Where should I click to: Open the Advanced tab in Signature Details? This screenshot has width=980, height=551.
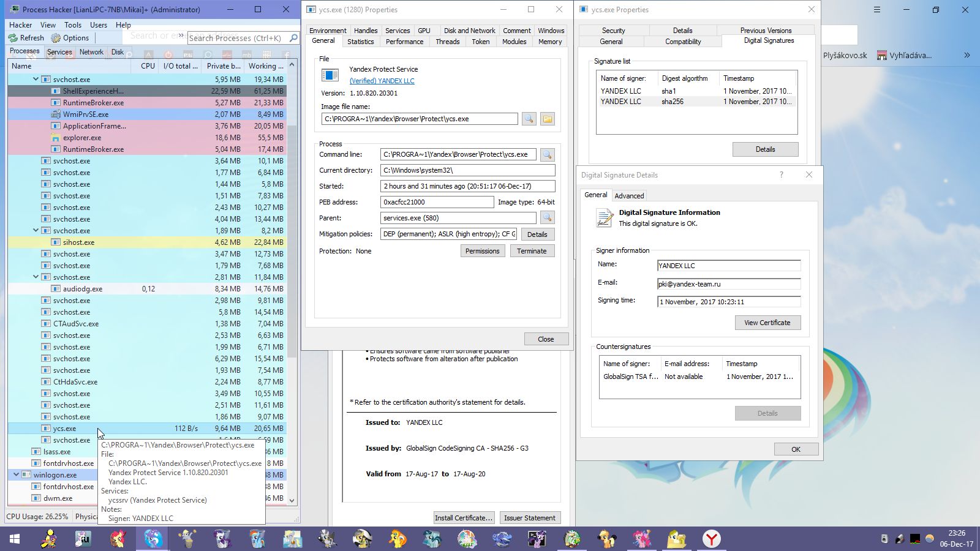pyautogui.click(x=629, y=196)
